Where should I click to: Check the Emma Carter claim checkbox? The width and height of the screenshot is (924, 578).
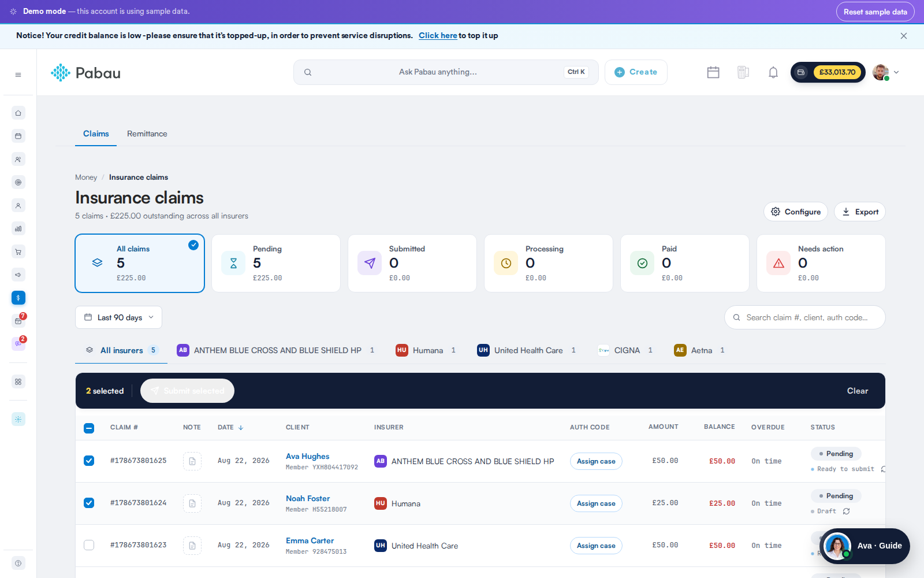(89, 545)
